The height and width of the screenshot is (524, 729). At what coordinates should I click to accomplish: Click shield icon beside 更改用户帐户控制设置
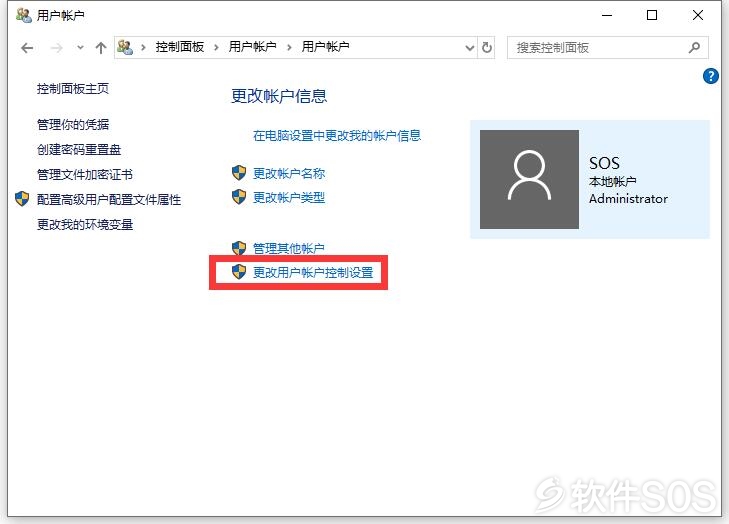pyautogui.click(x=239, y=272)
